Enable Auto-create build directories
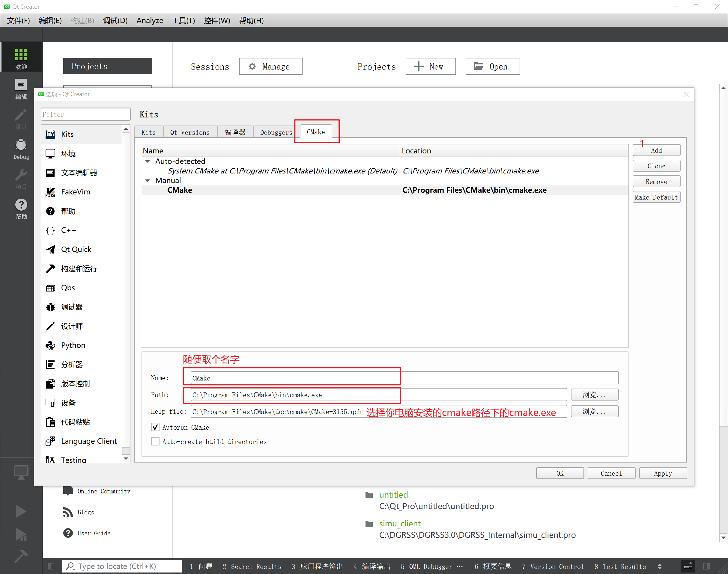This screenshot has height=574, width=728. click(155, 441)
